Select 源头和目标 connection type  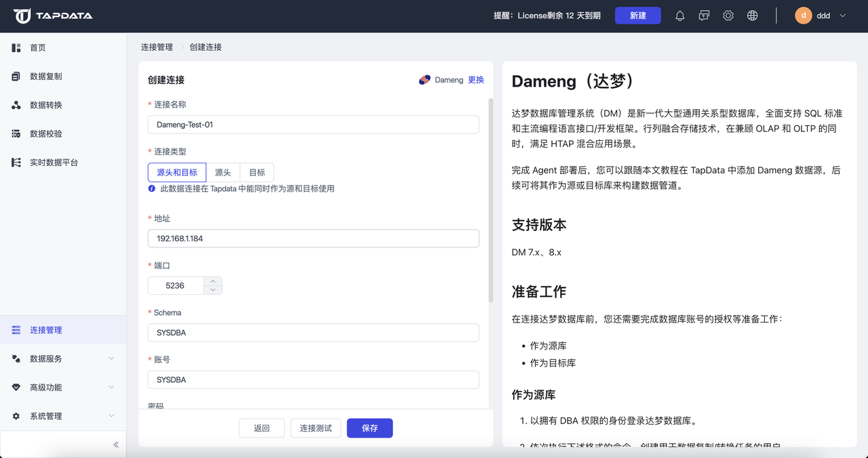(177, 172)
